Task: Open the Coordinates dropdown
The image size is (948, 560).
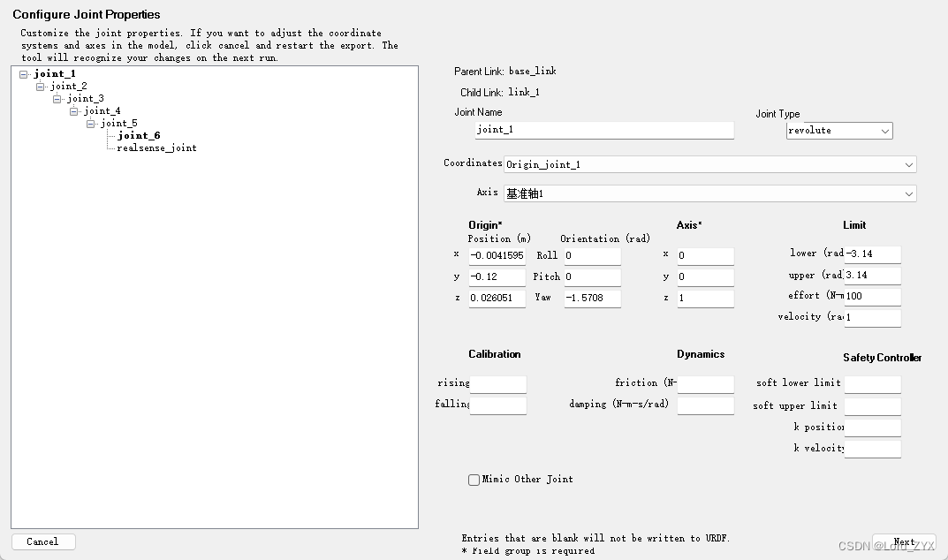Action: point(709,164)
